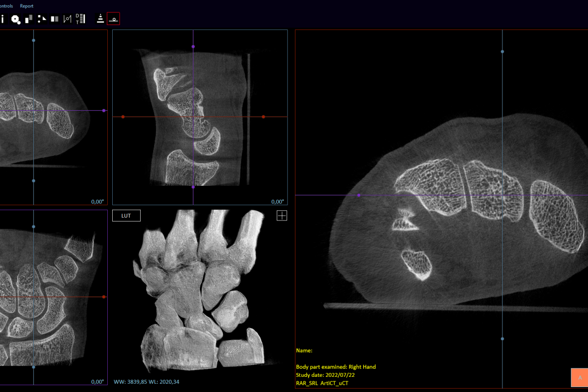Viewport: 588px width, 392px height.
Task: Select the shapes (square, triangle, circle) icon
Action: (42, 19)
